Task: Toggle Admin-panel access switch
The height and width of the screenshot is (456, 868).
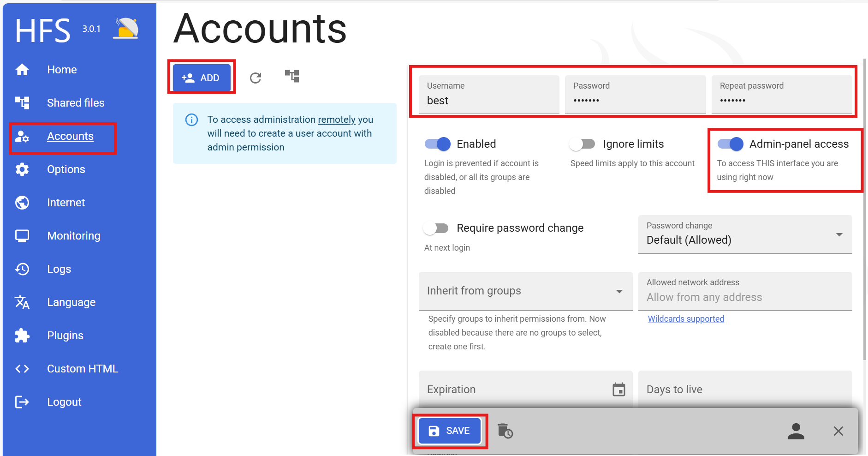Action: click(730, 144)
